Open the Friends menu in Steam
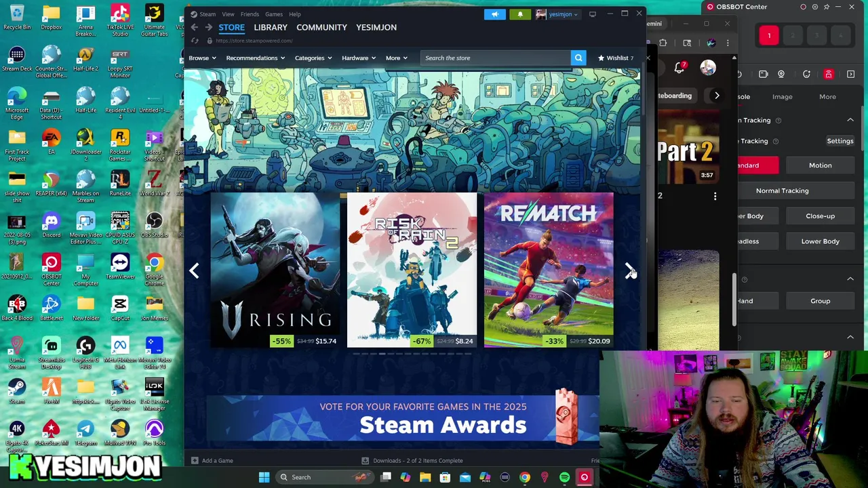 click(250, 14)
